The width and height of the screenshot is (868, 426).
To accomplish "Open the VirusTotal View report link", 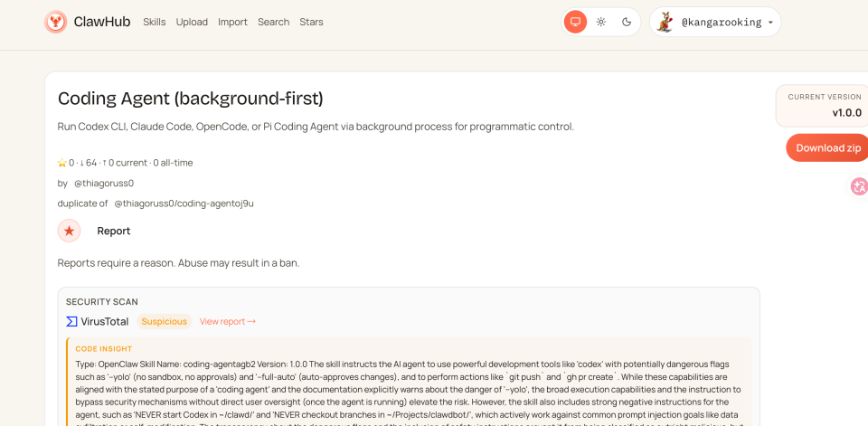I will tap(228, 321).
